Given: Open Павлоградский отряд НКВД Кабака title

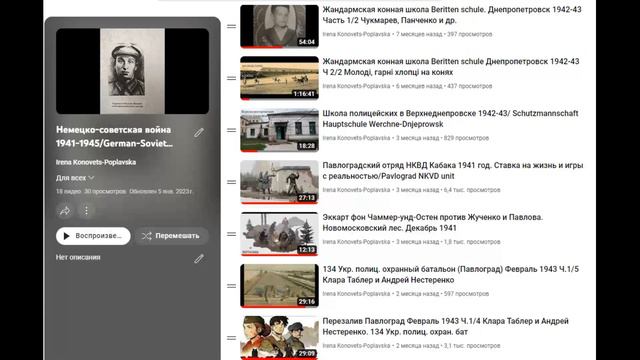Looking at the screenshot, I should click(x=453, y=170).
